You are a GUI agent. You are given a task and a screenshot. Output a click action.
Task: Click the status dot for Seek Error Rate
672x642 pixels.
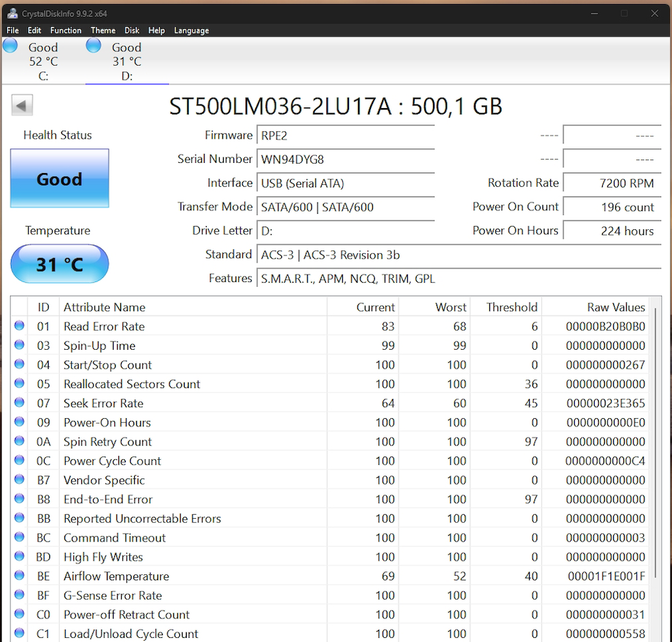(19, 402)
